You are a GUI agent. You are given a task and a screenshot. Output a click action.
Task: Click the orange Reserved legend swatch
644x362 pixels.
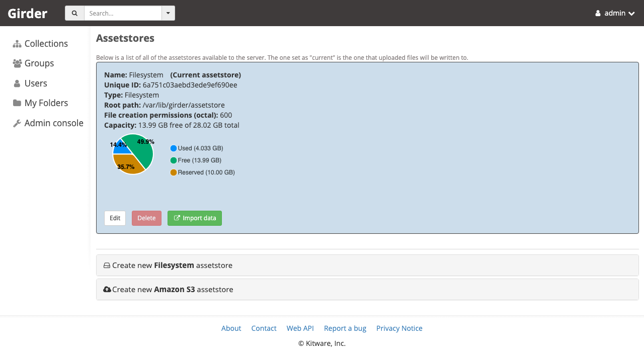coord(174,172)
